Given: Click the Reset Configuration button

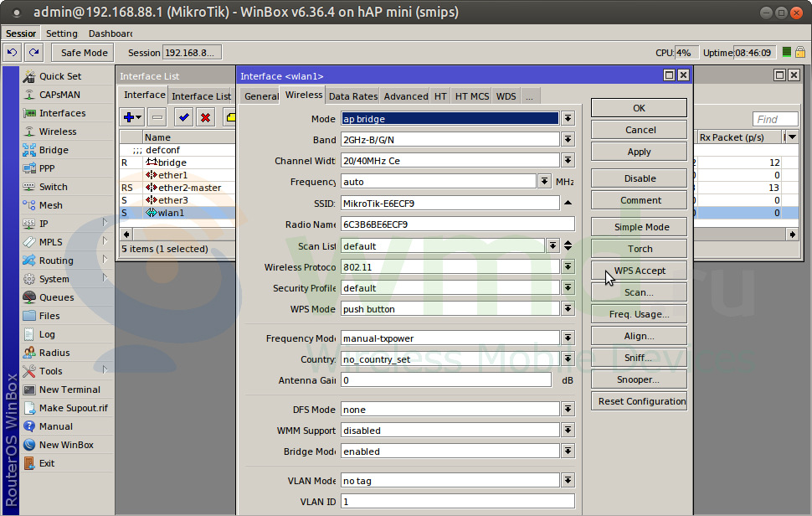Looking at the screenshot, I should coord(639,401).
